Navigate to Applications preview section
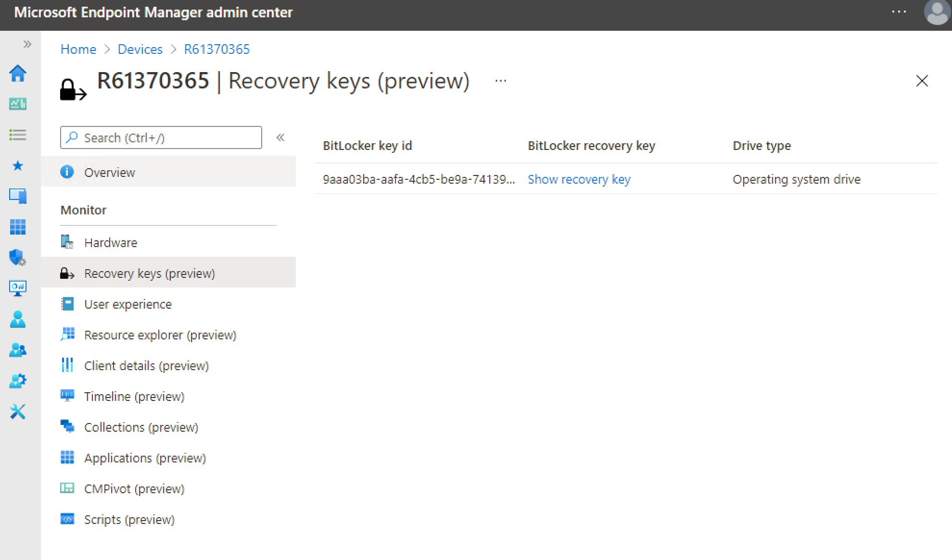This screenshot has width=952, height=560. coord(145,457)
